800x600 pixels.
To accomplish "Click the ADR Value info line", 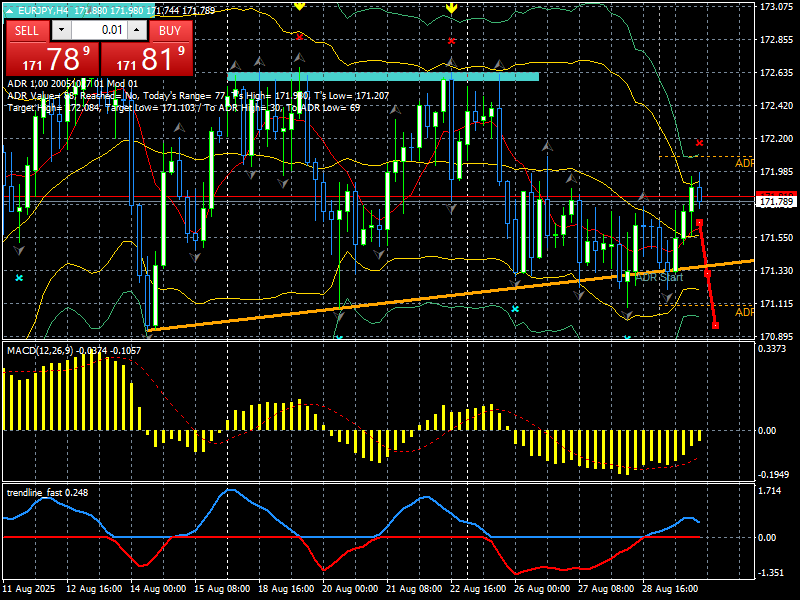I will 198,95.
